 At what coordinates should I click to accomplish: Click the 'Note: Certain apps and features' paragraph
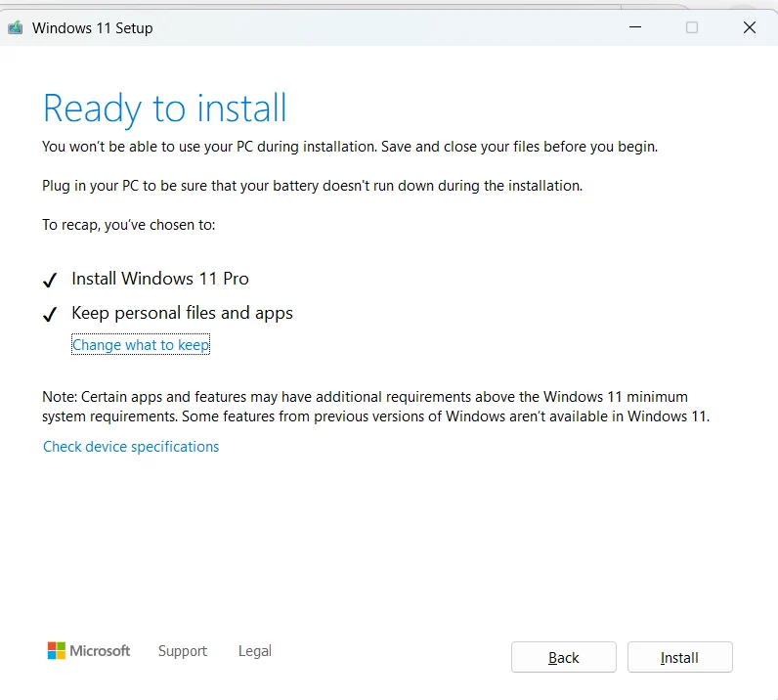pos(375,406)
